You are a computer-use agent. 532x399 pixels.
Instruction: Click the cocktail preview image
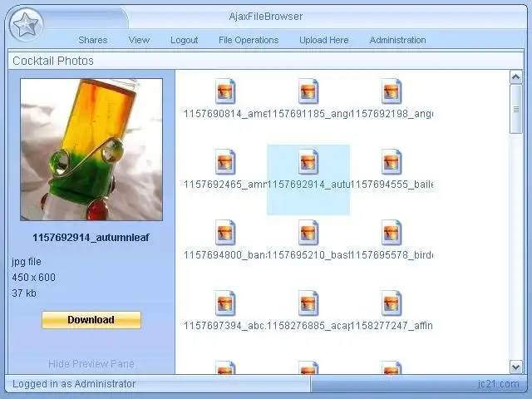click(91, 150)
